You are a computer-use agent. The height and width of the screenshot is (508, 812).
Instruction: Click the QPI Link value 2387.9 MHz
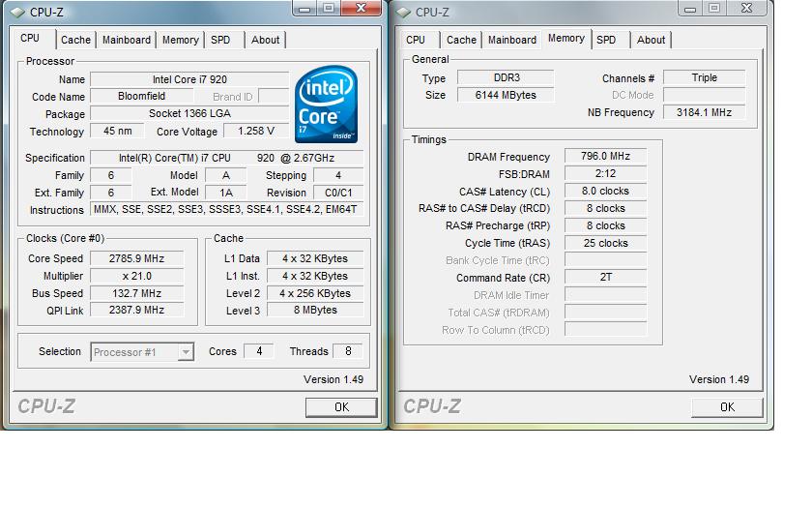pyautogui.click(x=136, y=310)
